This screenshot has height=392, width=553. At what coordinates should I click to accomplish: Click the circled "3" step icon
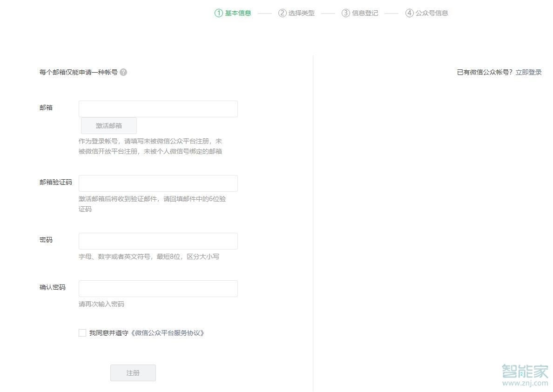coord(346,13)
